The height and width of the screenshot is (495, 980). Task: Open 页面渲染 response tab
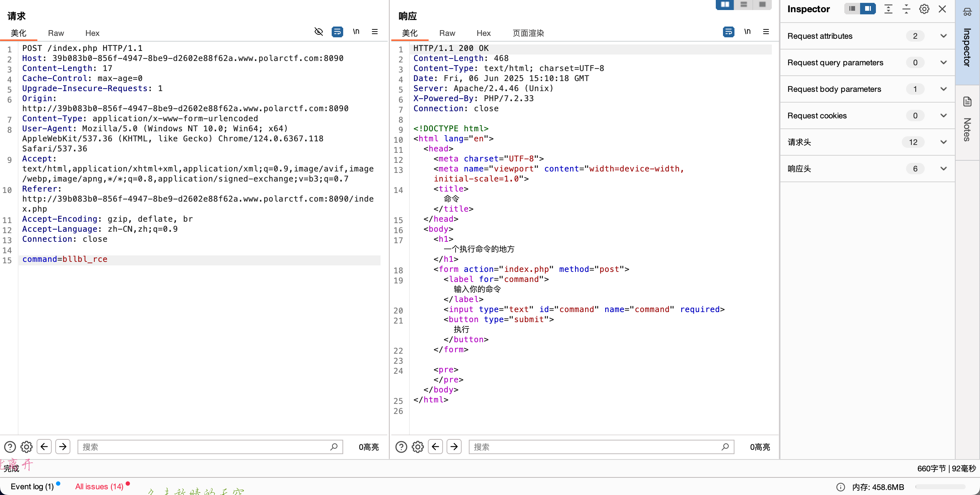[x=528, y=33]
